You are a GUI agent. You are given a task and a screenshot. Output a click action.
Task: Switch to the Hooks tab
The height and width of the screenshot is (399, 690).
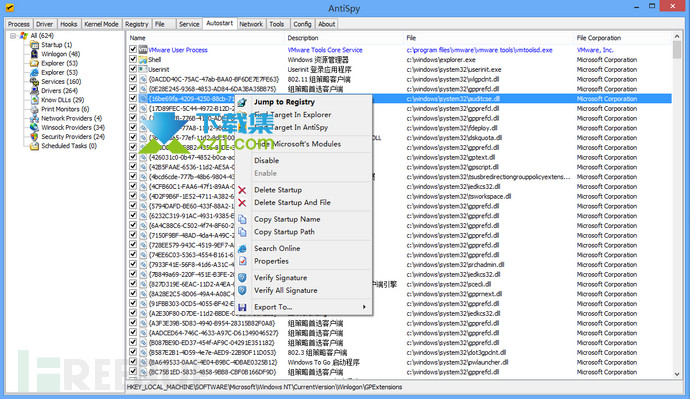(69, 24)
